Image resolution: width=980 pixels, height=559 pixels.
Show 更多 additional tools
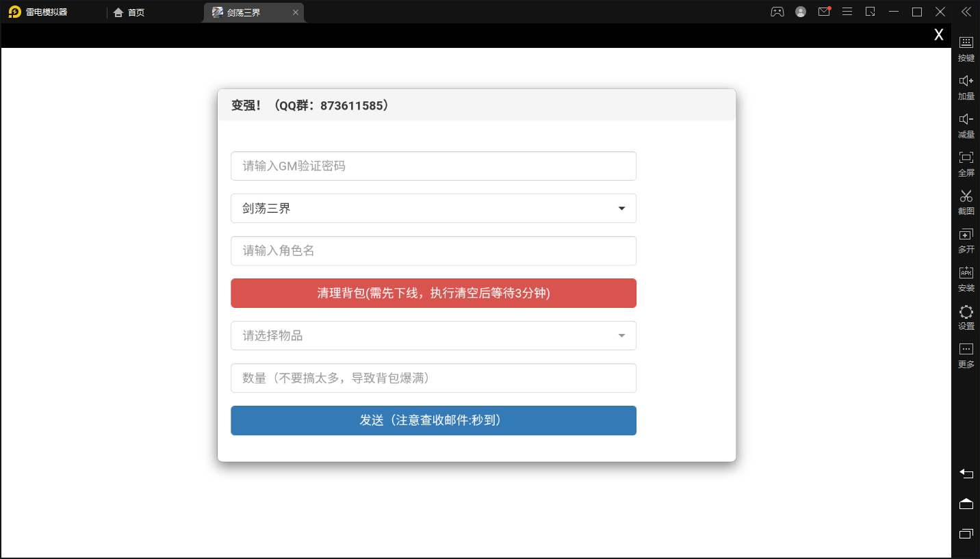pos(966,355)
